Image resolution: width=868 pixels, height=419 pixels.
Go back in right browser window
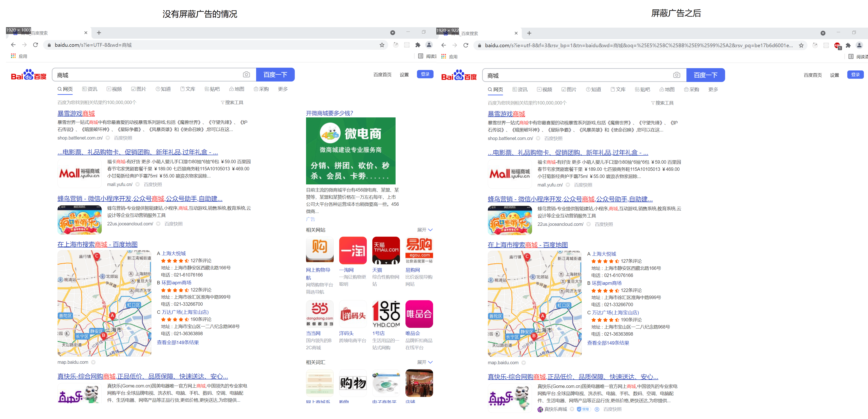tap(443, 45)
